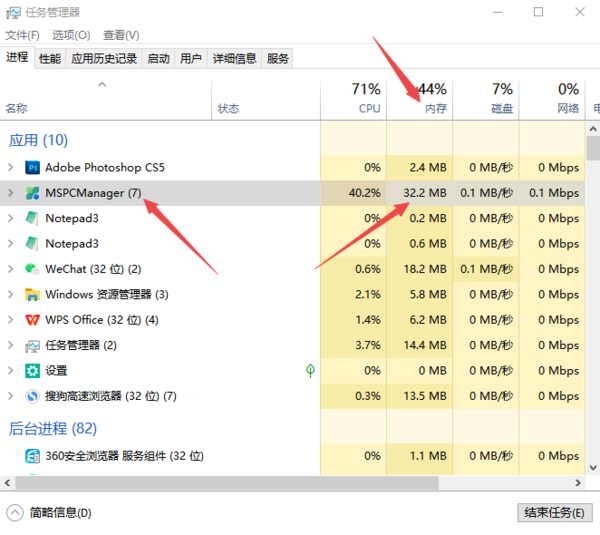Click the 2.1% CPU cell
The width and height of the screenshot is (600, 535).
(354, 294)
